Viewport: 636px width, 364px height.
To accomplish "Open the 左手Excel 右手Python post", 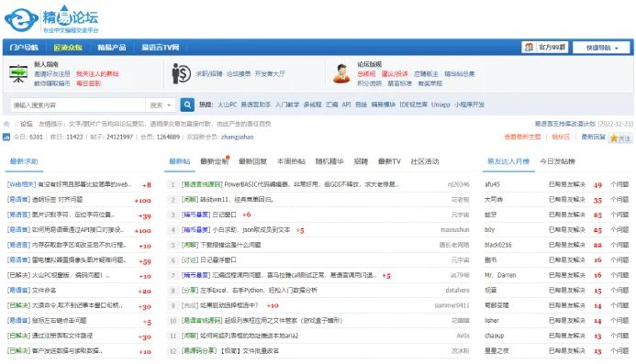I will pyautogui.click(x=259, y=291).
